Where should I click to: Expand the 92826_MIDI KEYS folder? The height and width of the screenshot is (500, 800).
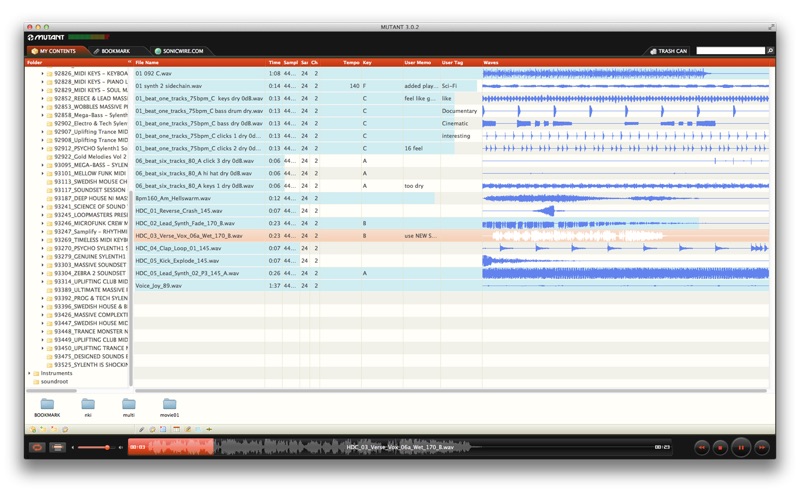pyautogui.click(x=43, y=73)
